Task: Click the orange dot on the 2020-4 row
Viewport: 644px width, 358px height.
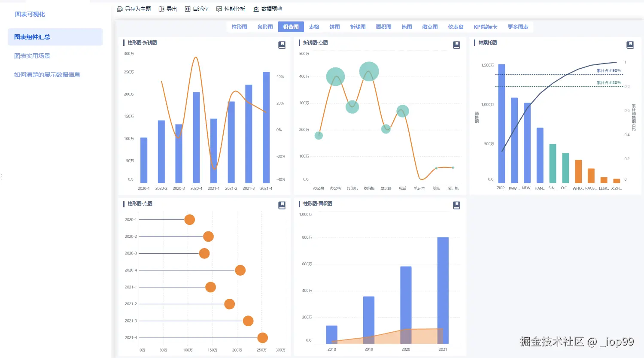Action: coord(240,270)
